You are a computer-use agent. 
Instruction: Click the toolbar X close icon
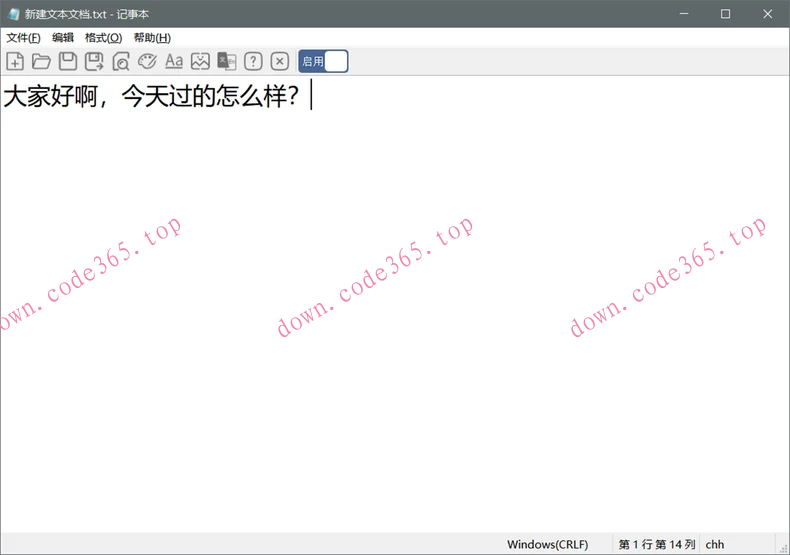[280, 61]
